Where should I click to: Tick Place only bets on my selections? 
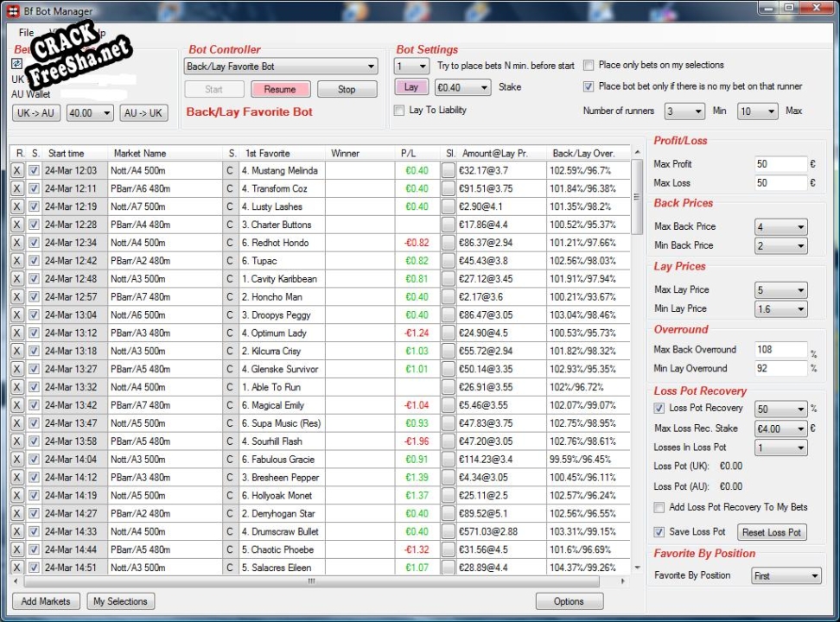point(589,66)
